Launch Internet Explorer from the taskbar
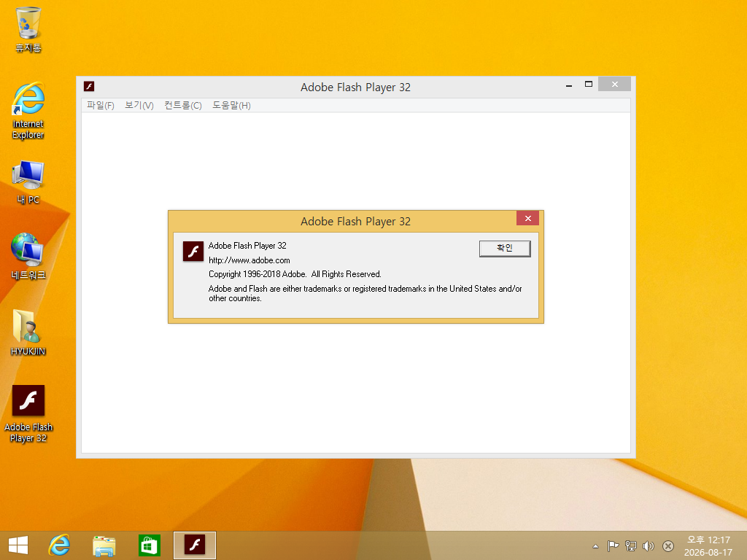The image size is (747, 560). click(x=59, y=545)
